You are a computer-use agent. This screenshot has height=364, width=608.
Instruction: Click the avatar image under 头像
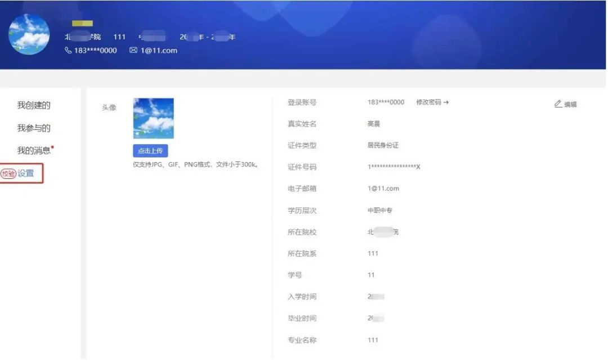tap(153, 118)
